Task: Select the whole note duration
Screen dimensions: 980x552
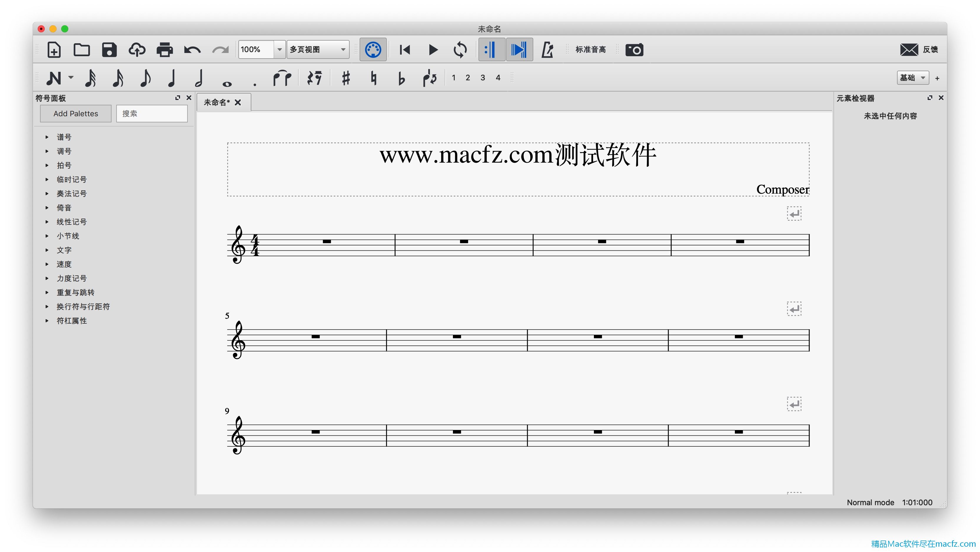Action: pyautogui.click(x=227, y=84)
